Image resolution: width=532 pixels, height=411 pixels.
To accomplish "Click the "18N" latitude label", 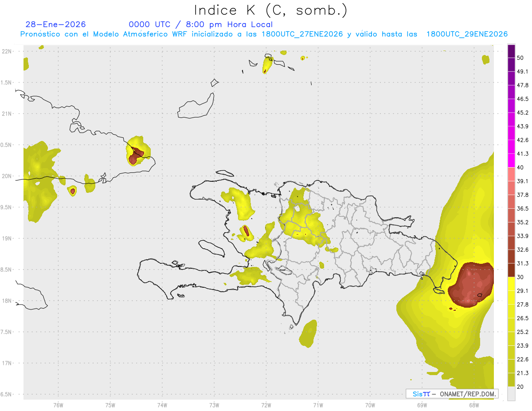I will pyautogui.click(x=7, y=301).
